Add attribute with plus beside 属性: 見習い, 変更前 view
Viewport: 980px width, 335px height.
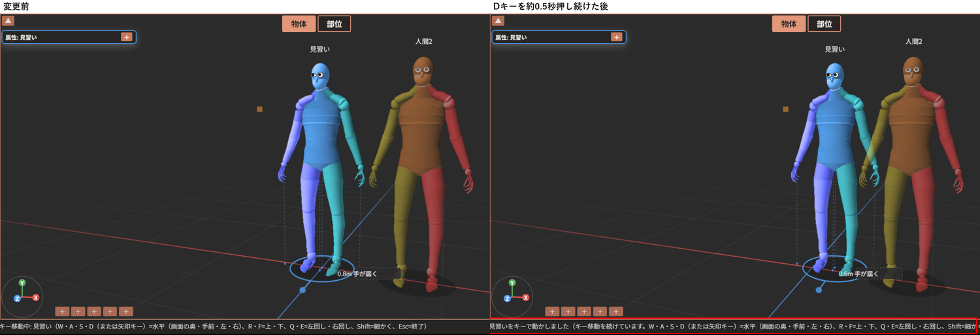tap(126, 37)
